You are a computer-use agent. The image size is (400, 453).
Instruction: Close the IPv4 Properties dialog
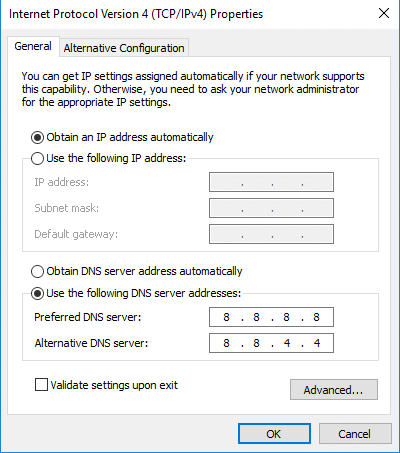click(x=384, y=14)
